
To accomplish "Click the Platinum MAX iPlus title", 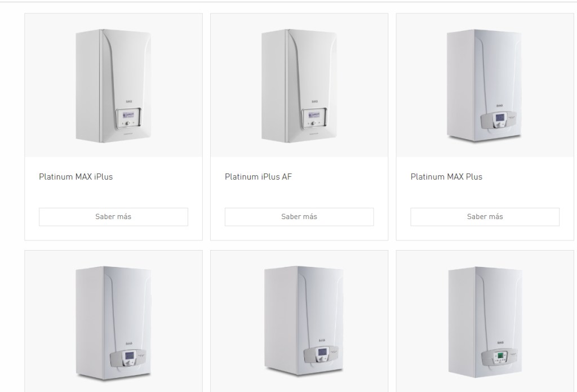I will (x=76, y=177).
